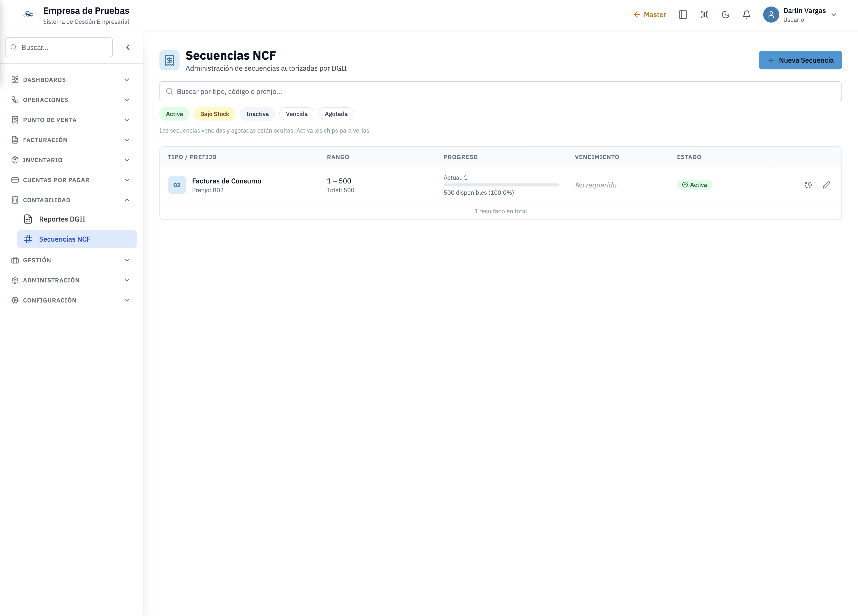Viewport: 858px width, 616px height.
Task: Edit the Facturas de Consumo sequence
Action: (826, 185)
